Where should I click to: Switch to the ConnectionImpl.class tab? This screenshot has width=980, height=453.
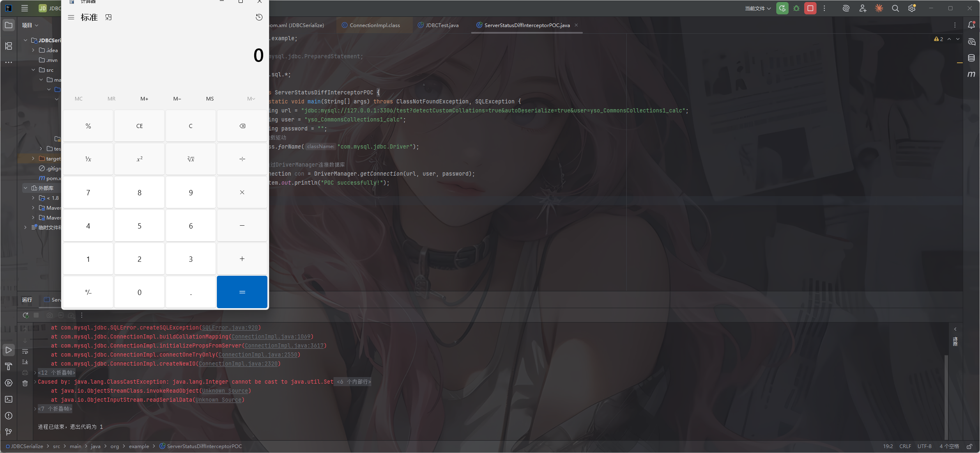(x=374, y=25)
